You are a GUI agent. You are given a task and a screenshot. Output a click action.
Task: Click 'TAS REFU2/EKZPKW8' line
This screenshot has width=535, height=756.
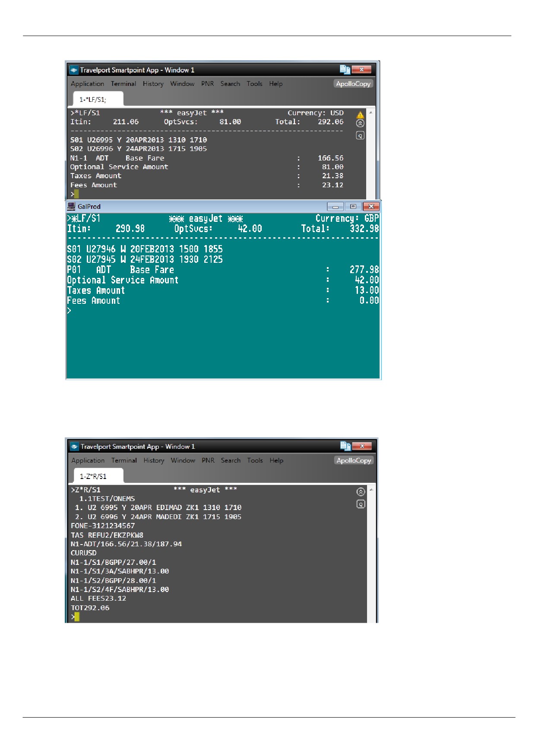[x=107, y=535]
